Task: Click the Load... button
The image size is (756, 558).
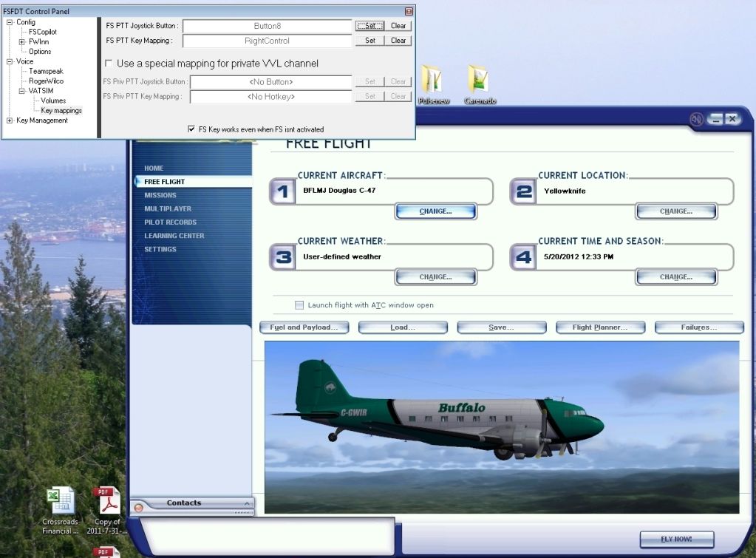Action: [403, 327]
